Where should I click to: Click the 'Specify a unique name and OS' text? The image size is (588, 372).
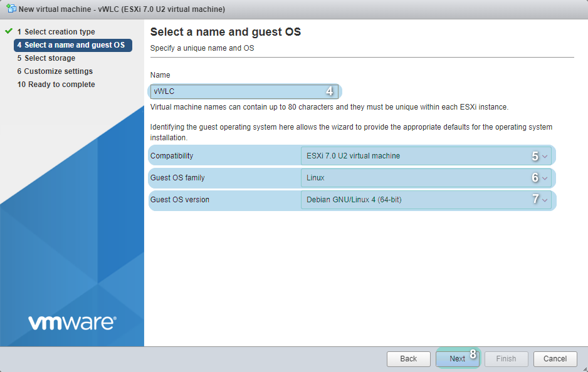202,48
